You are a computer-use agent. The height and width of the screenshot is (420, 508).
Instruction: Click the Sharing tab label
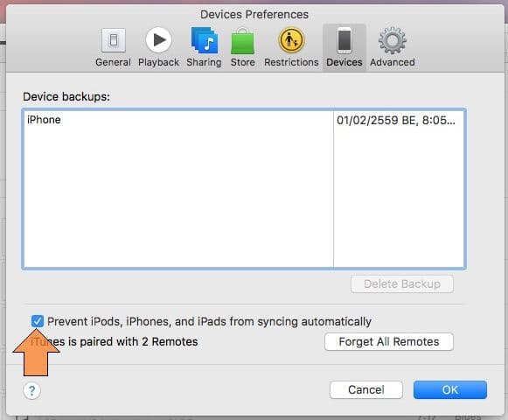tap(204, 62)
